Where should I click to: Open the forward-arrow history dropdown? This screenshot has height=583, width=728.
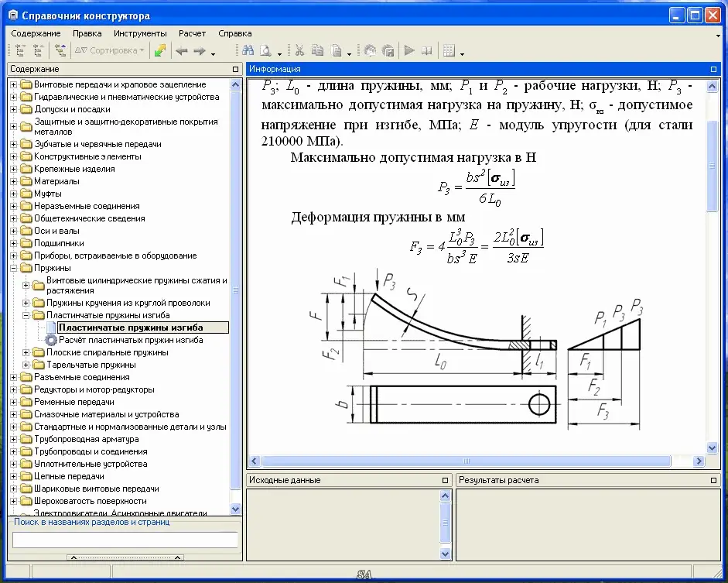(x=212, y=52)
